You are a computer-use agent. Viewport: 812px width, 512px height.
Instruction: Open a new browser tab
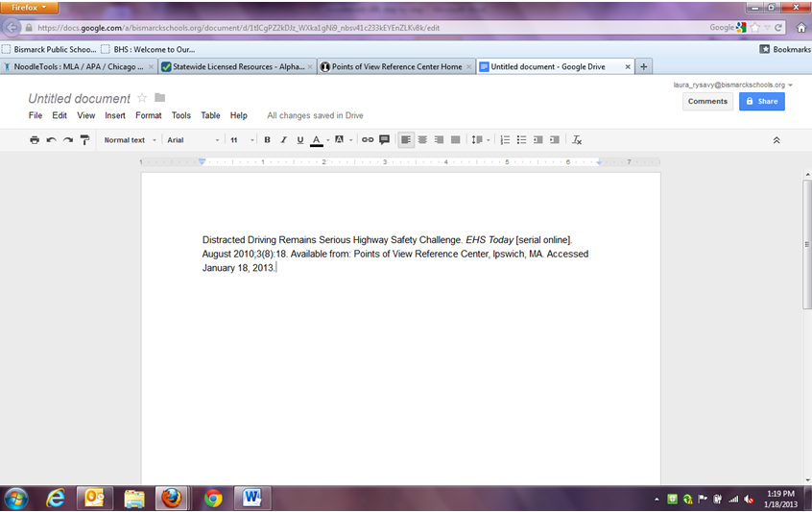pyautogui.click(x=644, y=67)
